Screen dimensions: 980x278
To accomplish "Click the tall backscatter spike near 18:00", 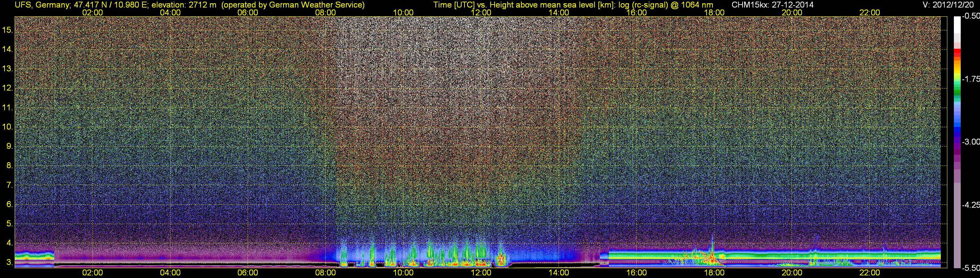I will 712,250.
